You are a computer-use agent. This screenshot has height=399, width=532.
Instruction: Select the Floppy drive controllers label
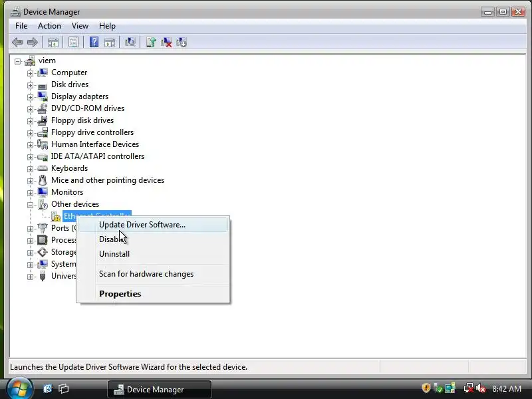92,132
